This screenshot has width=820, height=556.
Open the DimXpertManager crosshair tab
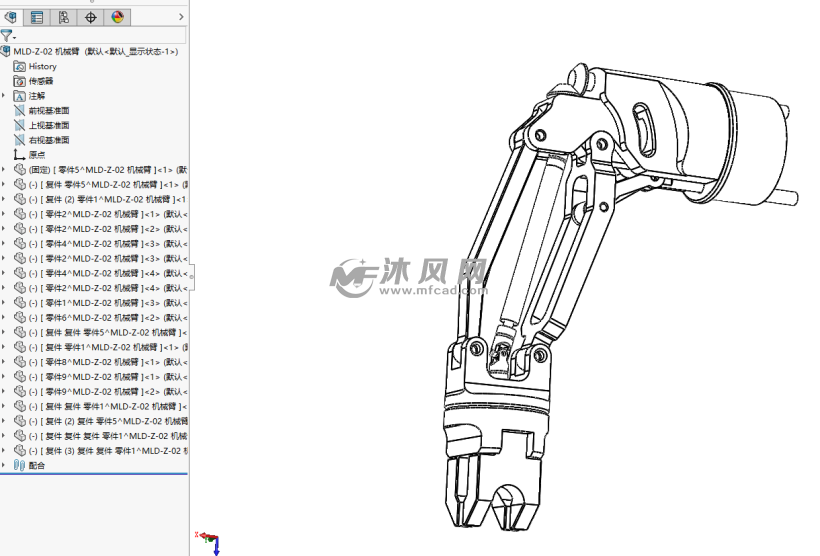(x=91, y=17)
